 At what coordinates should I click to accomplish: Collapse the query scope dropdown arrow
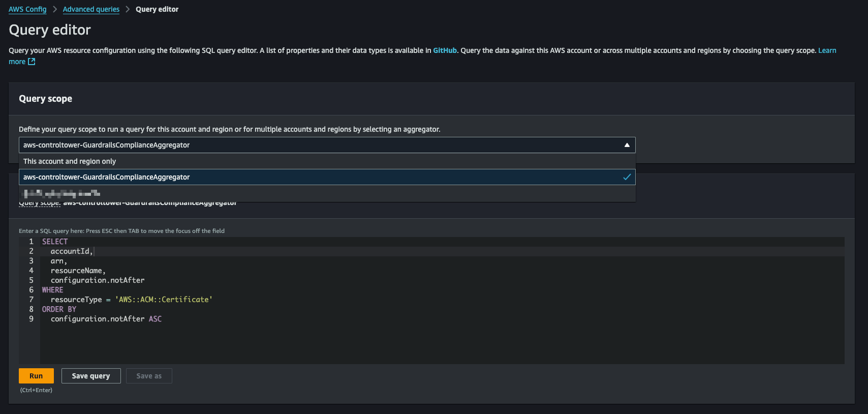(x=627, y=145)
